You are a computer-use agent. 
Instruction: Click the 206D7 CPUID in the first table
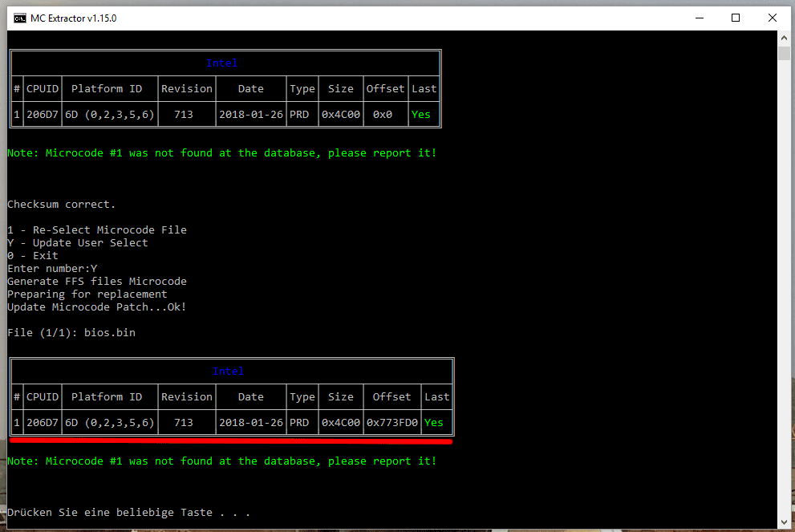click(43, 115)
